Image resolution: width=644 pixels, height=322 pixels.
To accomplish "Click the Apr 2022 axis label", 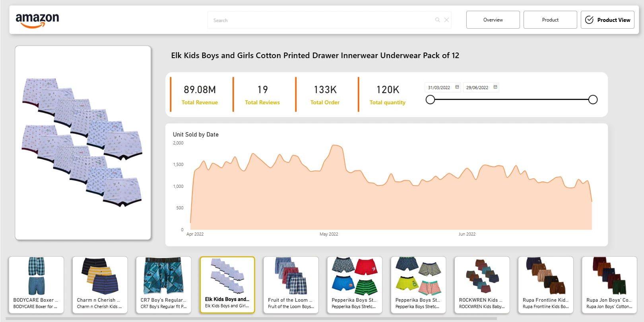I will click(195, 234).
